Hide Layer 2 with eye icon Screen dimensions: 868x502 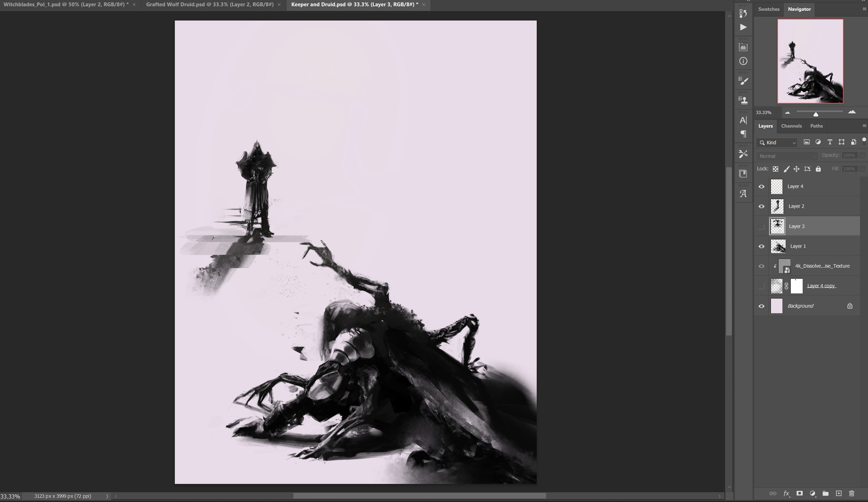coord(761,207)
